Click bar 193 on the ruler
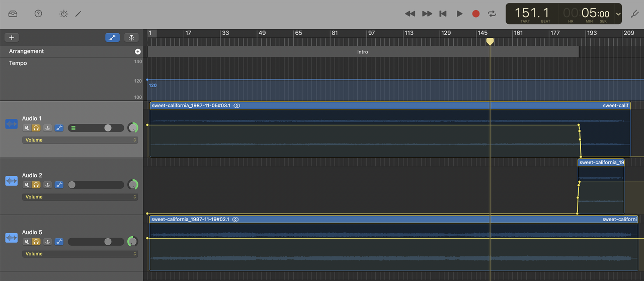Viewport: 644px width, 281px height. (592, 33)
